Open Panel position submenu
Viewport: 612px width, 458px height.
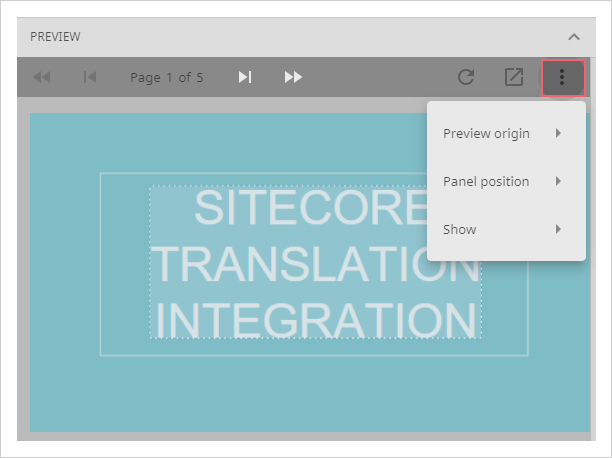pyautogui.click(x=506, y=182)
